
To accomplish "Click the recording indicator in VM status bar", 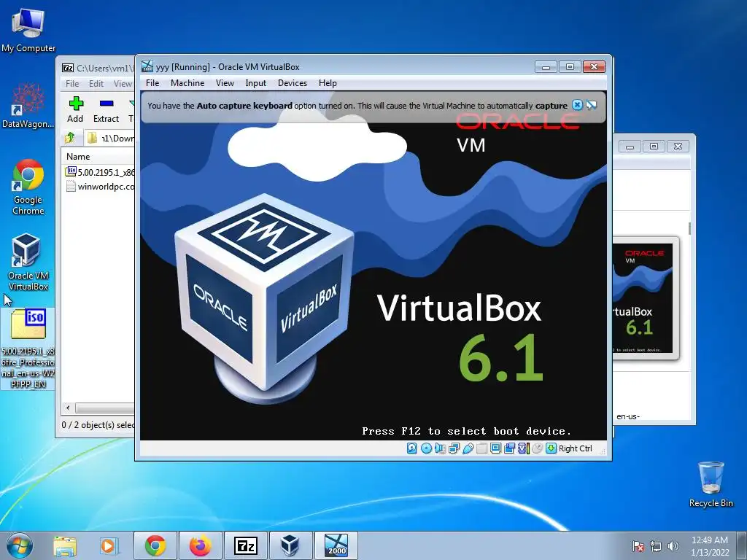I will tap(509, 448).
